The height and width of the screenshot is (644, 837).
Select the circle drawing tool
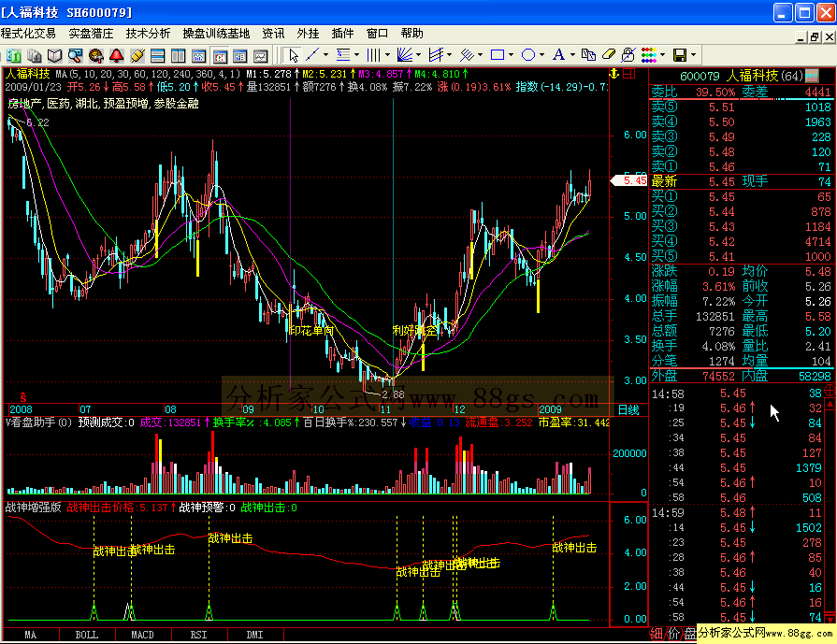coord(528,55)
